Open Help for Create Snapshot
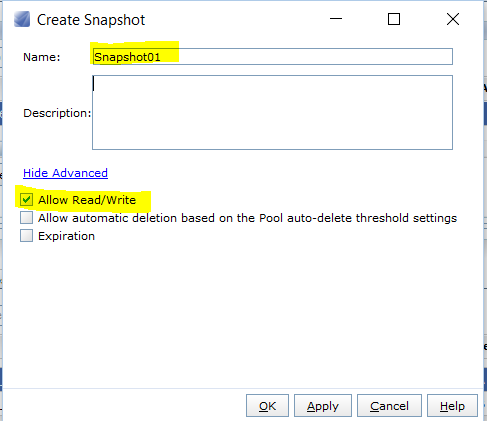Image resolution: width=487 pixels, height=421 pixels. pyautogui.click(x=452, y=406)
